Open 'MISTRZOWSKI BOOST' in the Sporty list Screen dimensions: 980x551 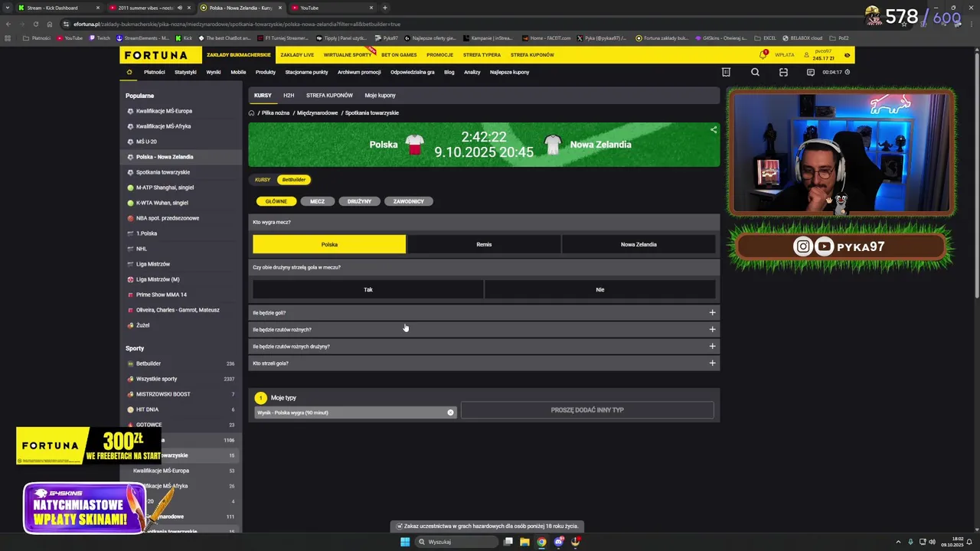163,394
